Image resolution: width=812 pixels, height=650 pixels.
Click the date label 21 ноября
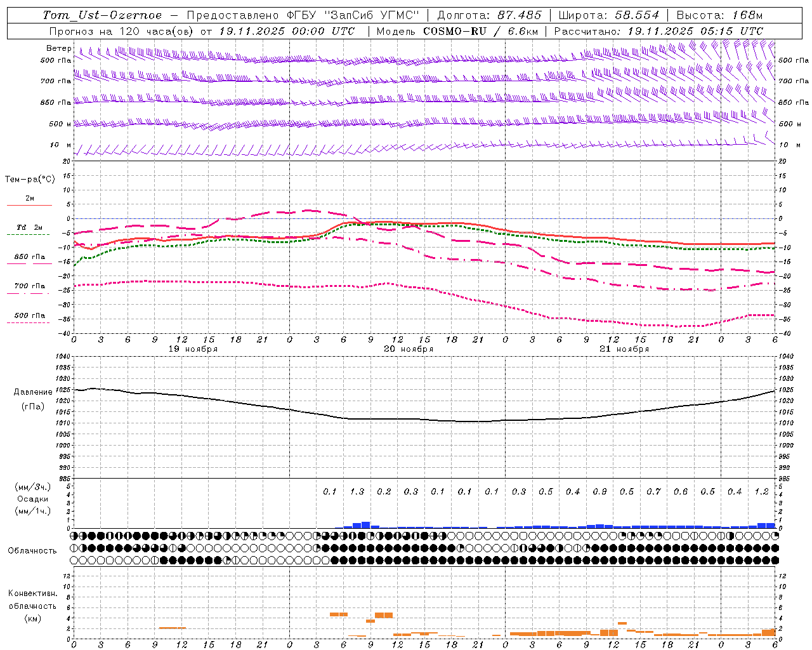point(624,349)
